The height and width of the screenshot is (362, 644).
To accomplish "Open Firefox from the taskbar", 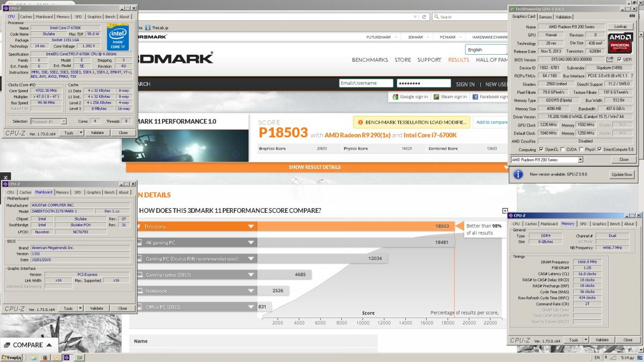I will 45,357.
